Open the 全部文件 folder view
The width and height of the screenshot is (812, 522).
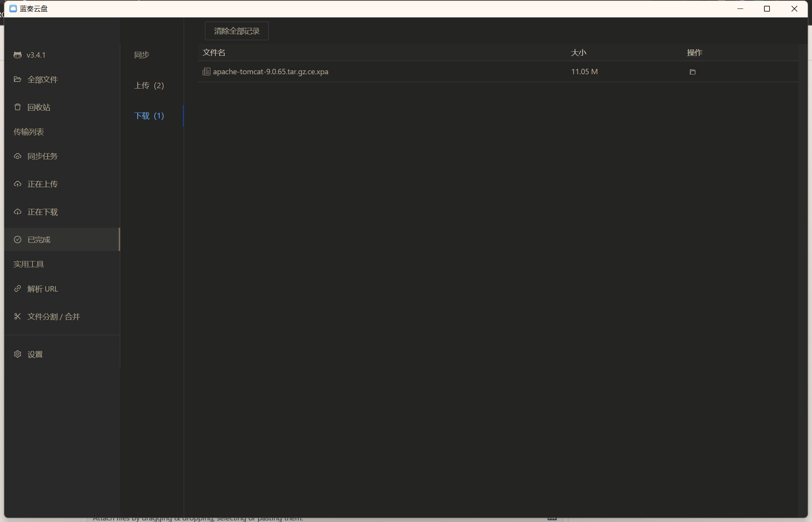click(43, 79)
